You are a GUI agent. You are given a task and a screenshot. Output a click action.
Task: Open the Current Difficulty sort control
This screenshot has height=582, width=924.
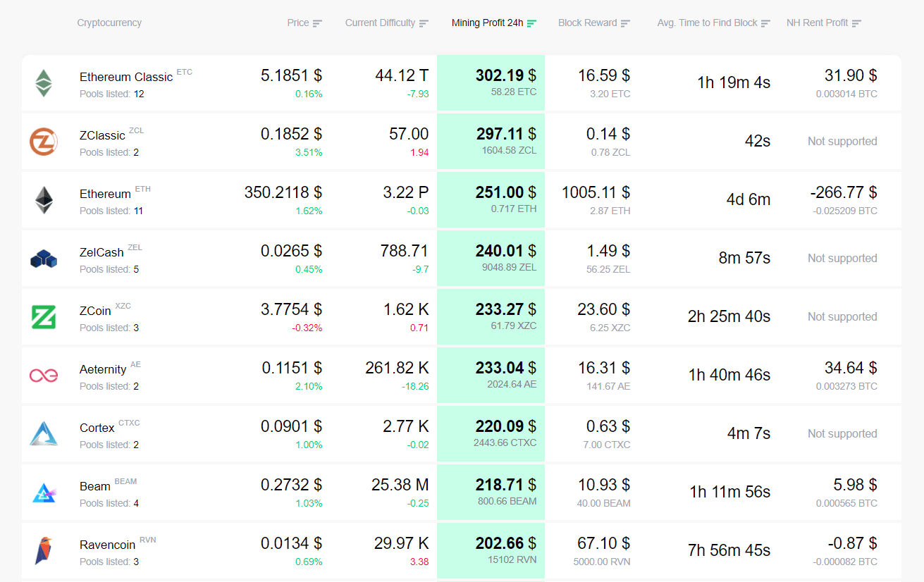[x=424, y=23]
